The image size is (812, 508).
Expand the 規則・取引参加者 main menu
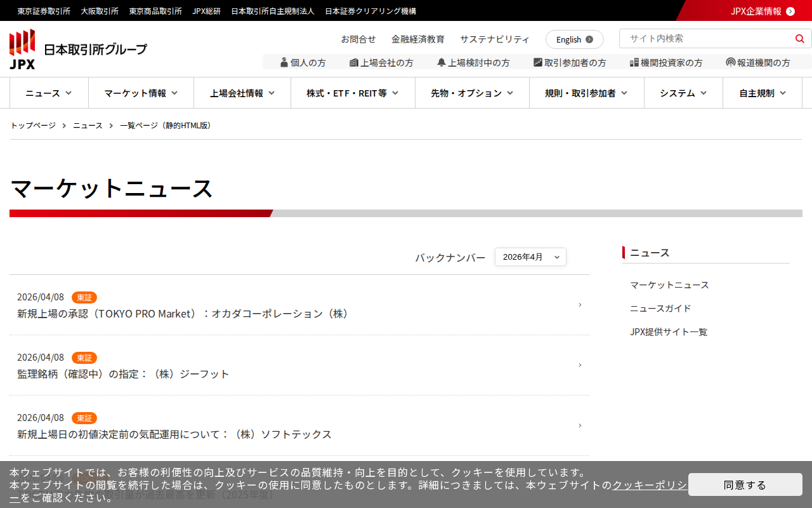587,93
